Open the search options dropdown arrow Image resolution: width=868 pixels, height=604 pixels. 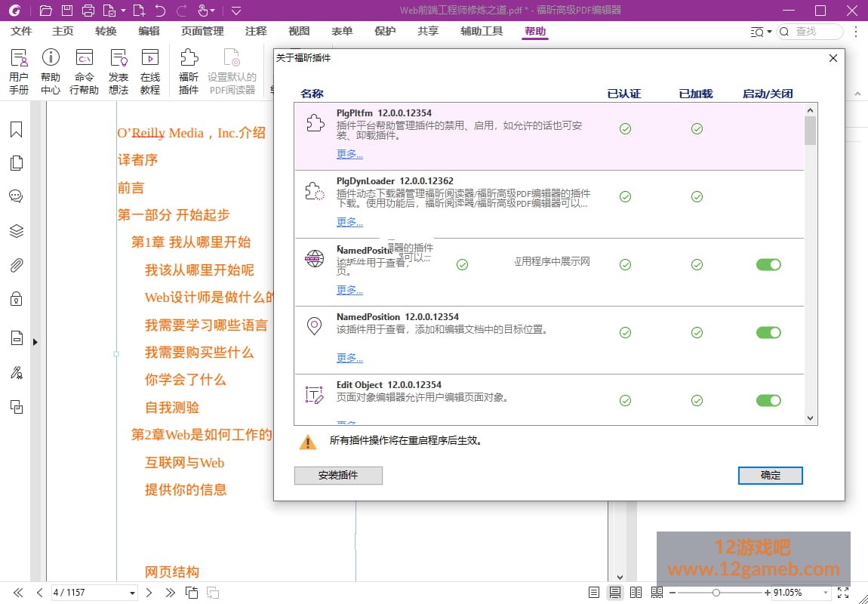(769, 32)
